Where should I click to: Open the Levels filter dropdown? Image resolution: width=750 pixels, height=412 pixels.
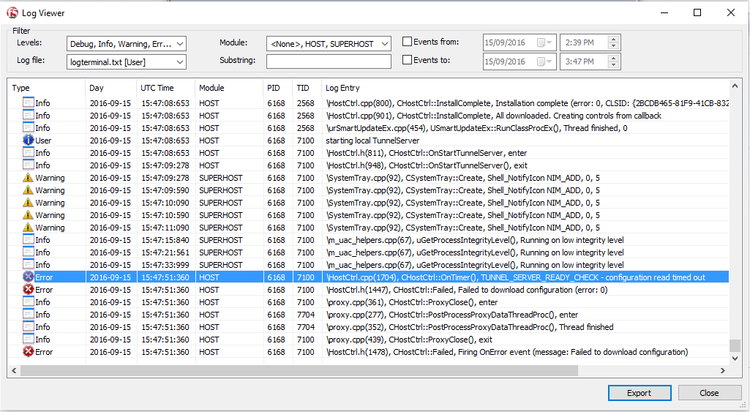click(126, 43)
